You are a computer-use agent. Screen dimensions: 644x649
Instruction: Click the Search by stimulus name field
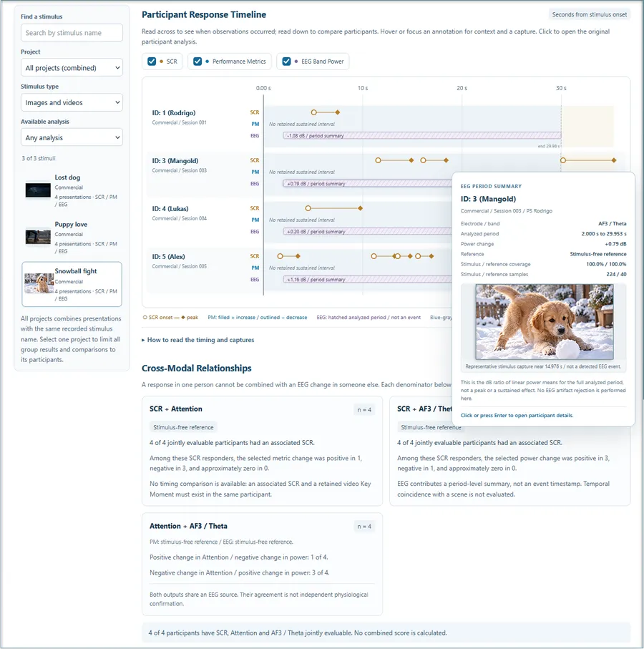point(72,33)
